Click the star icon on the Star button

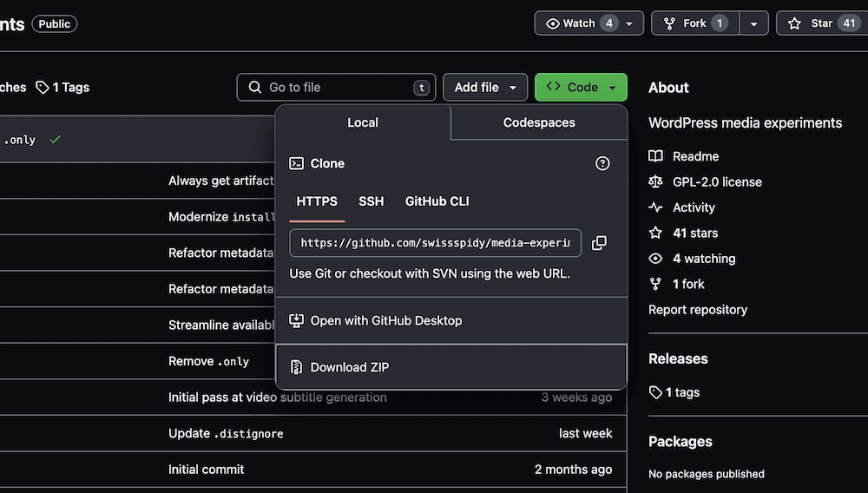tap(794, 23)
